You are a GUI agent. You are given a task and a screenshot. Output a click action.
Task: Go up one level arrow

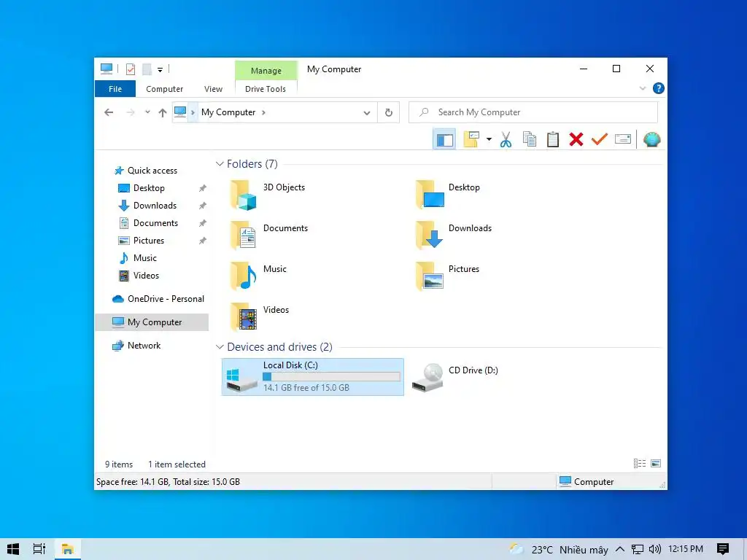[163, 113]
